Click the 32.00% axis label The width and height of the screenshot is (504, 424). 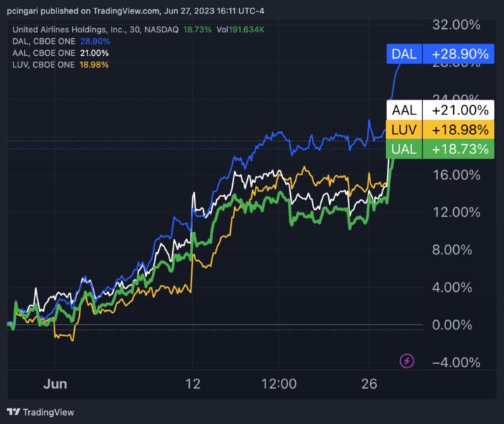[456, 25]
